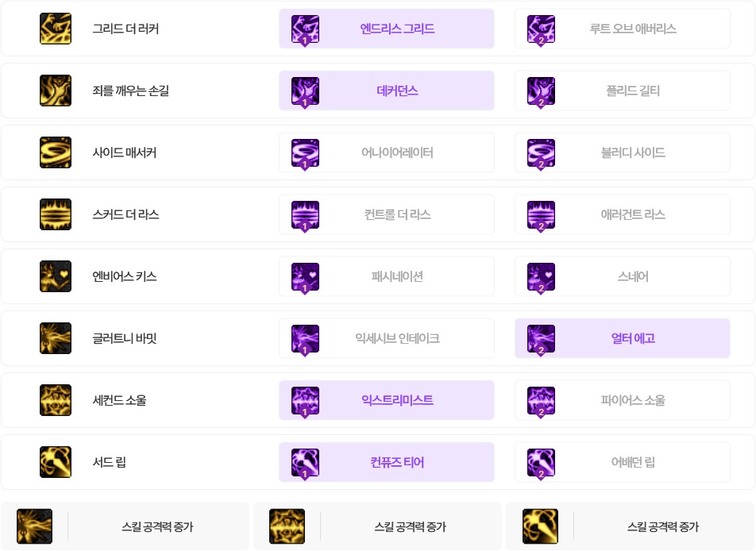Click the 엔비어스 키스 skill icon

(x=56, y=276)
